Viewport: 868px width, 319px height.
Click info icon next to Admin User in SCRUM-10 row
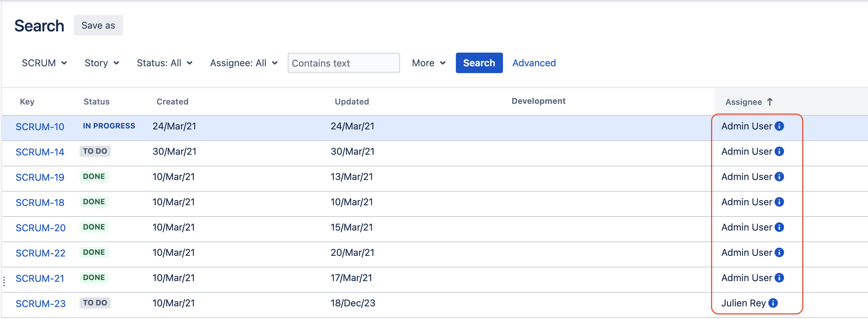click(x=779, y=126)
